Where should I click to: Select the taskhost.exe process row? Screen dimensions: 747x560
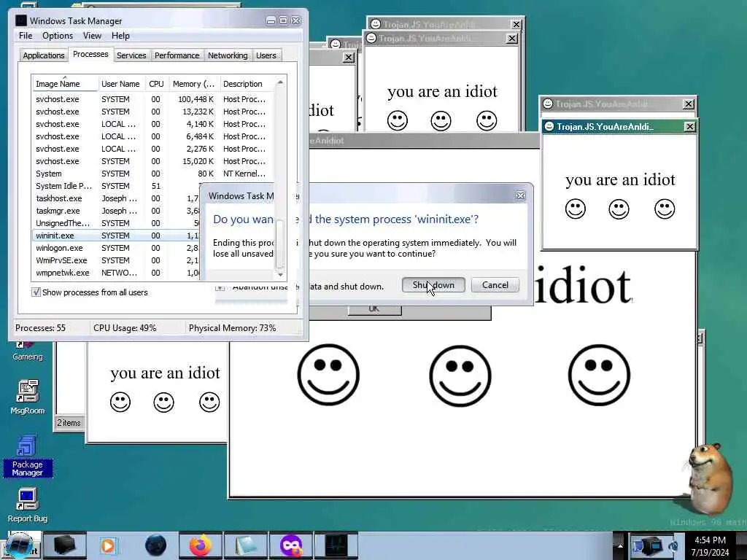(x=117, y=198)
